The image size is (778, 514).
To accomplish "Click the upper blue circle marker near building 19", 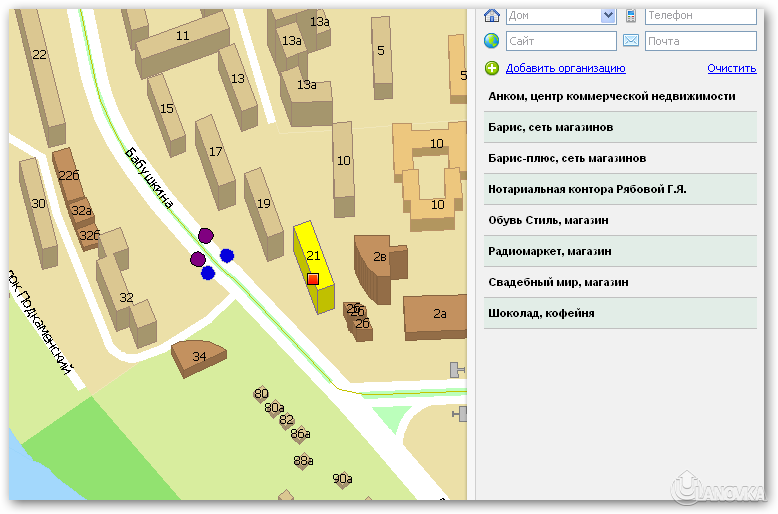I will (227, 255).
